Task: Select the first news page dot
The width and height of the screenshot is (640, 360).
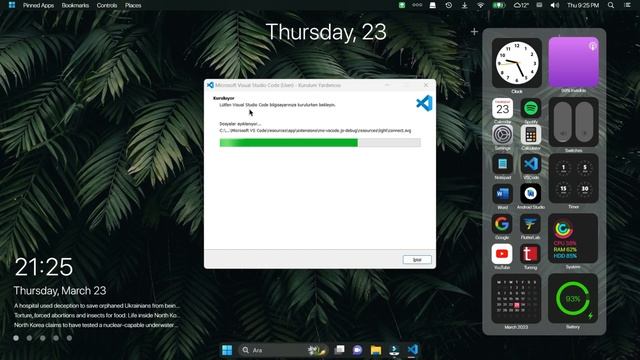Action: coord(16,338)
